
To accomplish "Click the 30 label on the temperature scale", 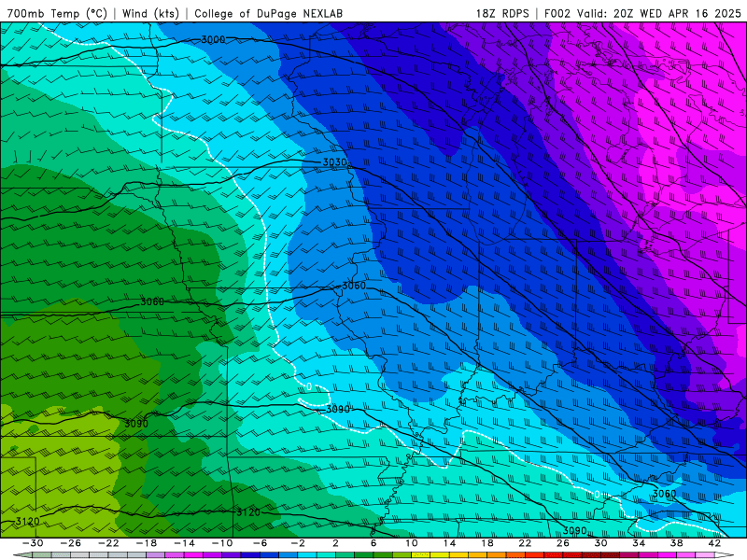I will (x=600, y=543).
